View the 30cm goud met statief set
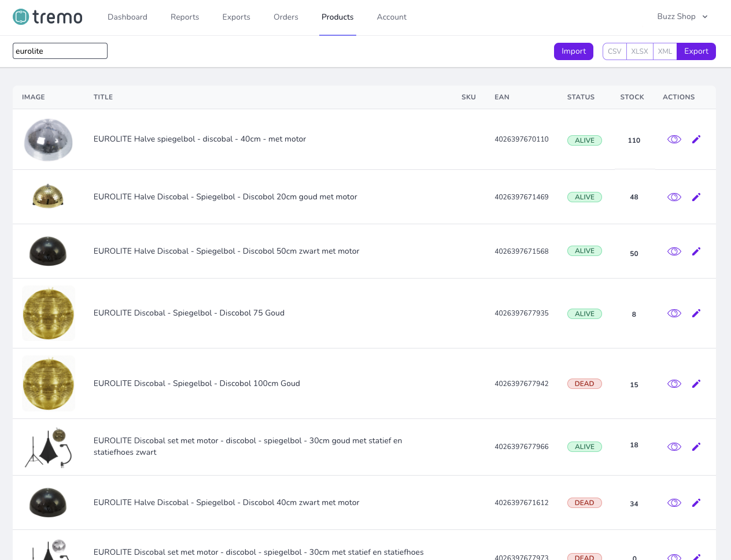 (x=674, y=447)
